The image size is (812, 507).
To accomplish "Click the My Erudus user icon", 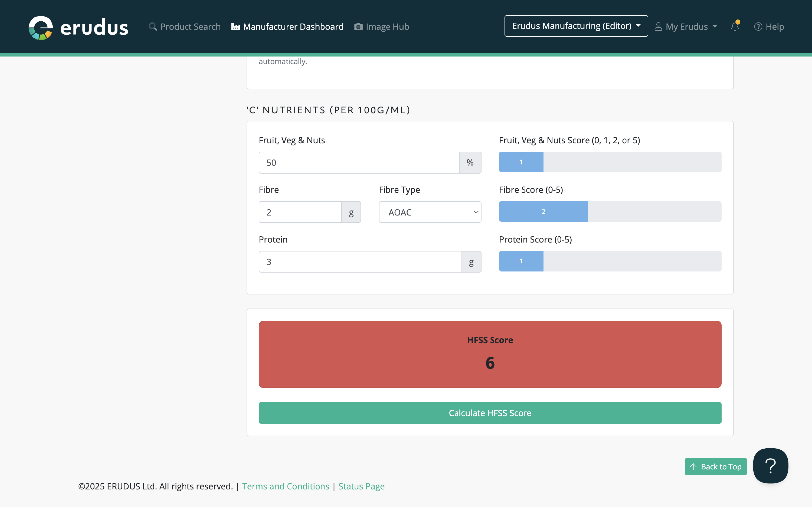I will (x=658, y=26).
